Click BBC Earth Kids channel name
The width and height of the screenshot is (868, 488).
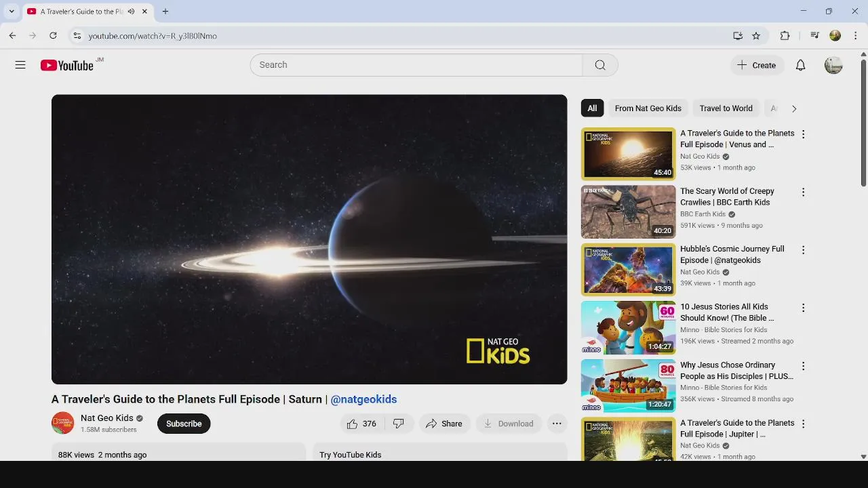click(703, 214)
